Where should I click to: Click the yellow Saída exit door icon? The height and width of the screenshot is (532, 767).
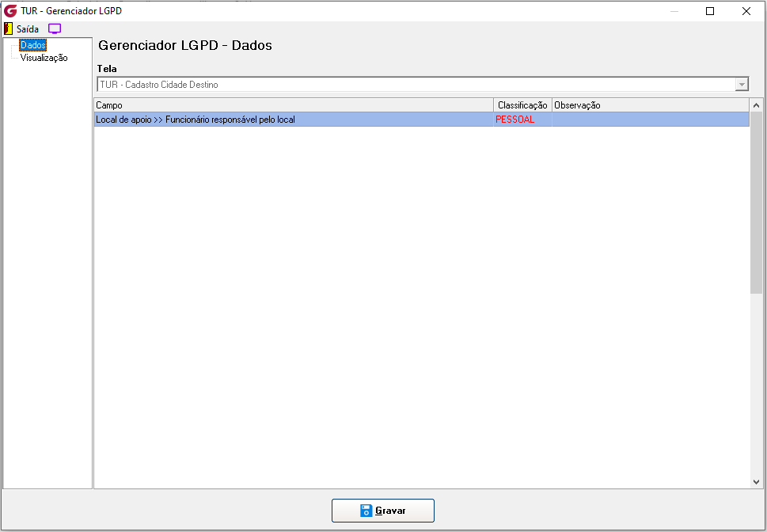[x=9, y=28]
